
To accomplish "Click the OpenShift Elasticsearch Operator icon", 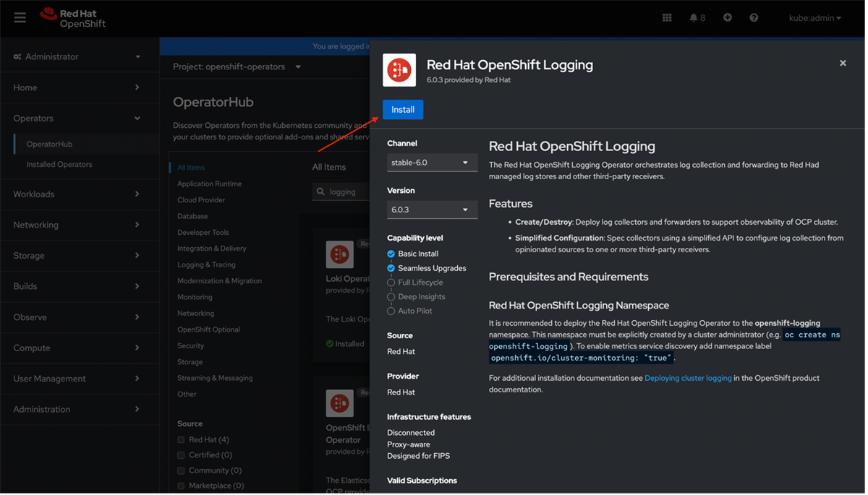I will tap(339, 403).
